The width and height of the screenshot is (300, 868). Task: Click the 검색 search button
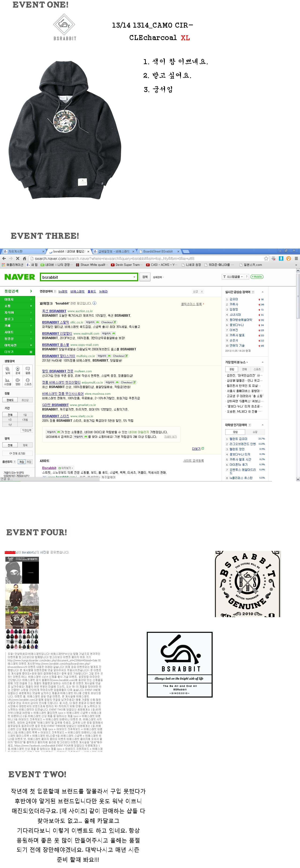click(145, 277)
